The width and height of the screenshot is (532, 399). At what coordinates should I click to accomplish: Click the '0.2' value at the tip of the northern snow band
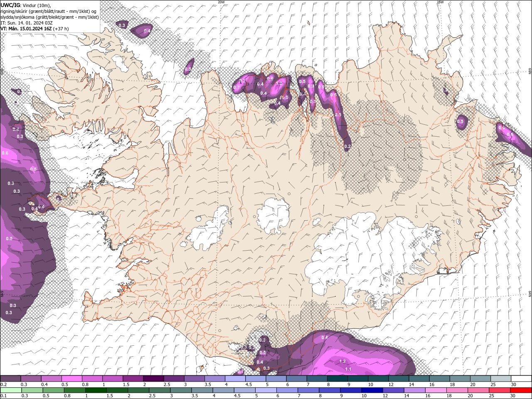pyautogui.click(x=348, y=146)
